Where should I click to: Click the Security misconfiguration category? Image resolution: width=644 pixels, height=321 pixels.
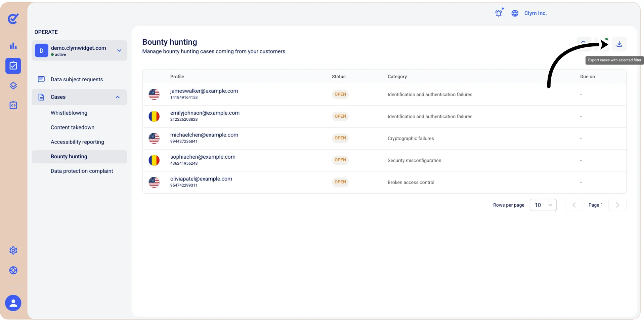click(414, 160)
